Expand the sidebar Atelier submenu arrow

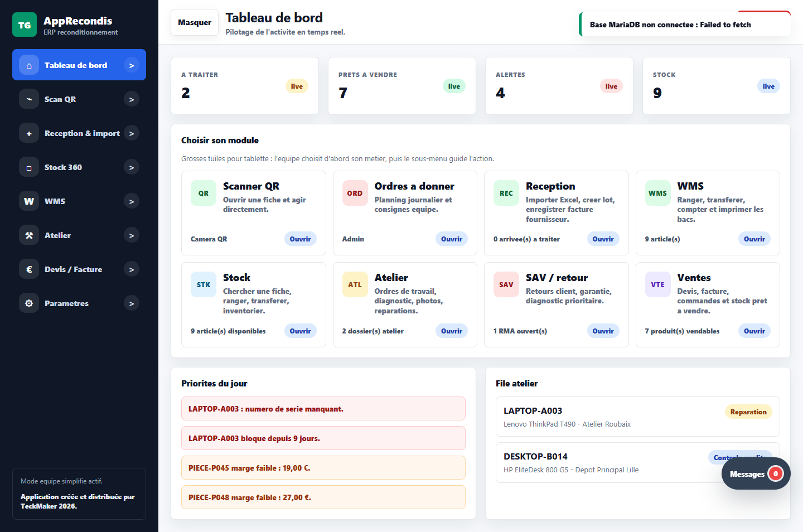coord(132,235)
